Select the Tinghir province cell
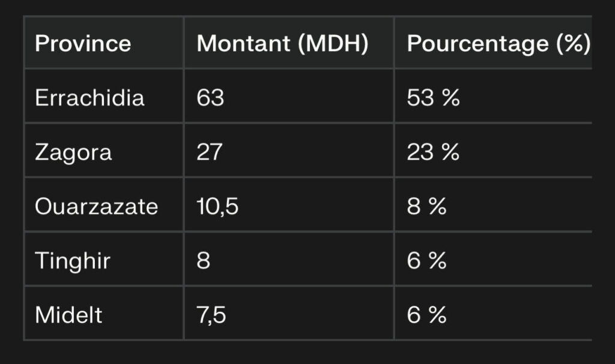Image resolution: width=615 pixels, height=364 pixels. [x=72, y=261]
